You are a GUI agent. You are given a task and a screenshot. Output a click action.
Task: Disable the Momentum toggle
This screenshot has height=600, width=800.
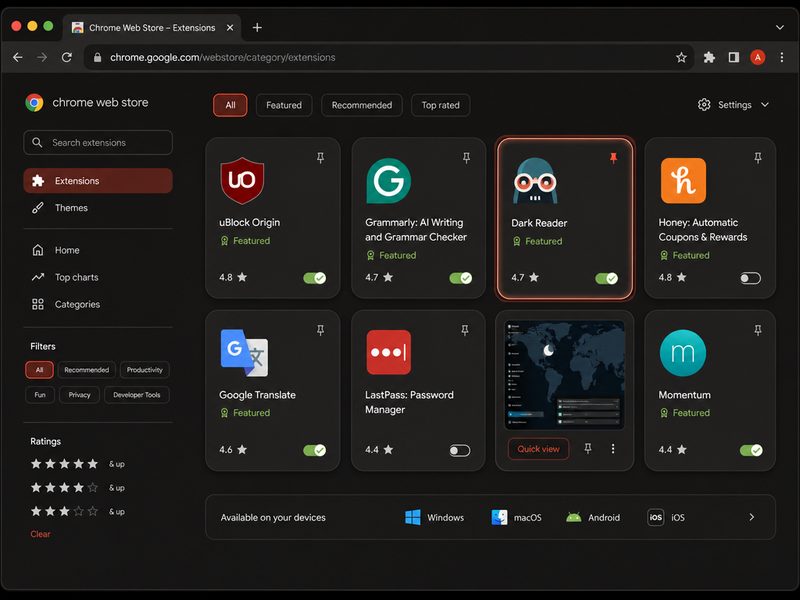751,450
